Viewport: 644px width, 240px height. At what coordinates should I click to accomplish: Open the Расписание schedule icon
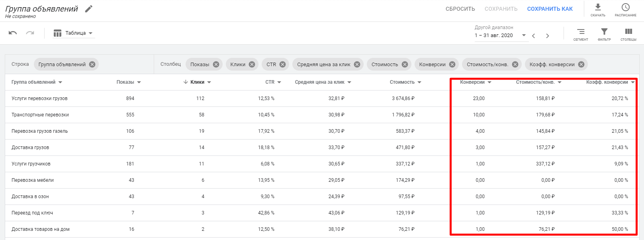coord(626,10)
